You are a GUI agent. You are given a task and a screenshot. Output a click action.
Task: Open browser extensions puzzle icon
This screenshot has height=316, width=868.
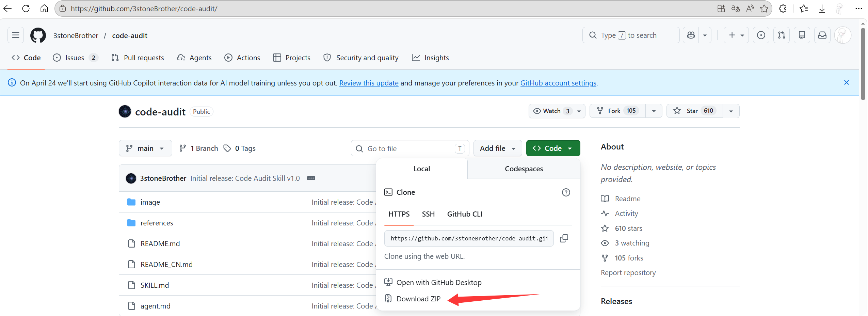(x=783, y=9)
